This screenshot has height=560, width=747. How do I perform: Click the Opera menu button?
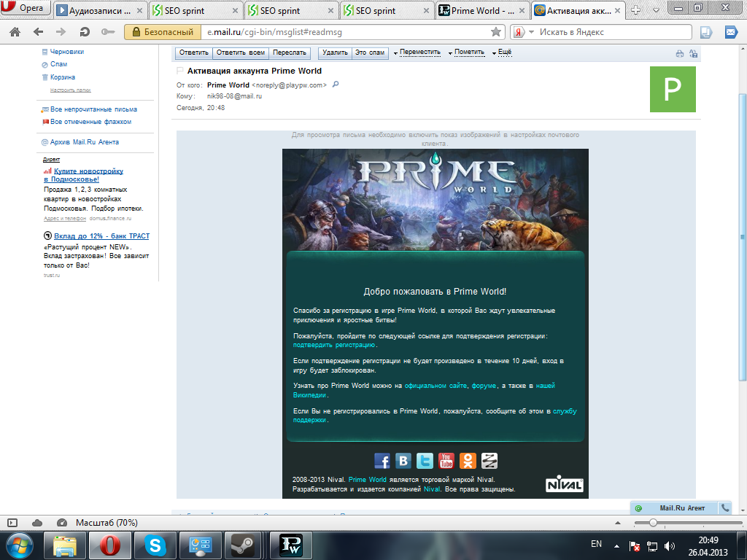tap(25, 7)
